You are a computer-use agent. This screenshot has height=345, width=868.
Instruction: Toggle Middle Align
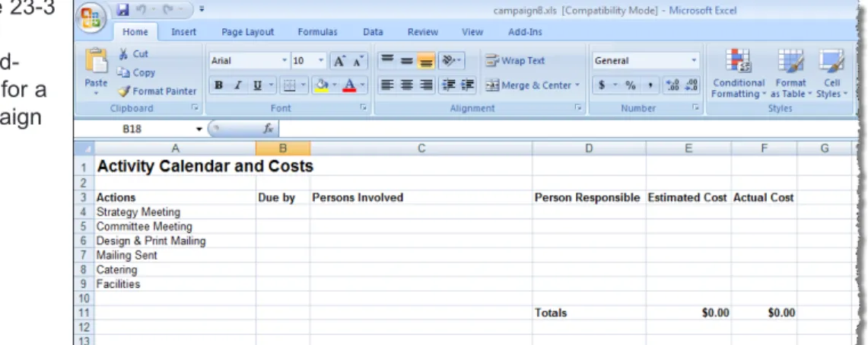pyautogui.click(x=407, y=61)
